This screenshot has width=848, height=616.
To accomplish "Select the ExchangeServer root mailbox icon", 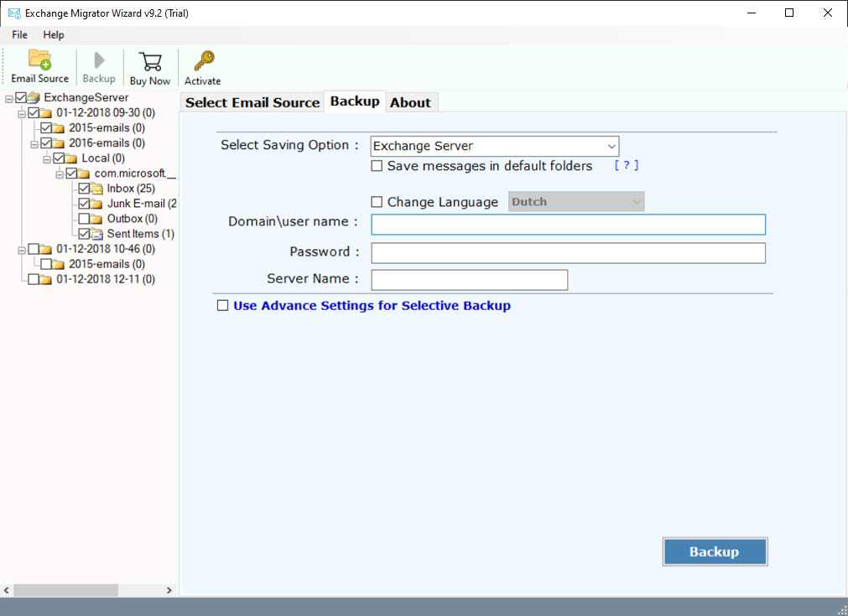I will (x=34, y=98).
